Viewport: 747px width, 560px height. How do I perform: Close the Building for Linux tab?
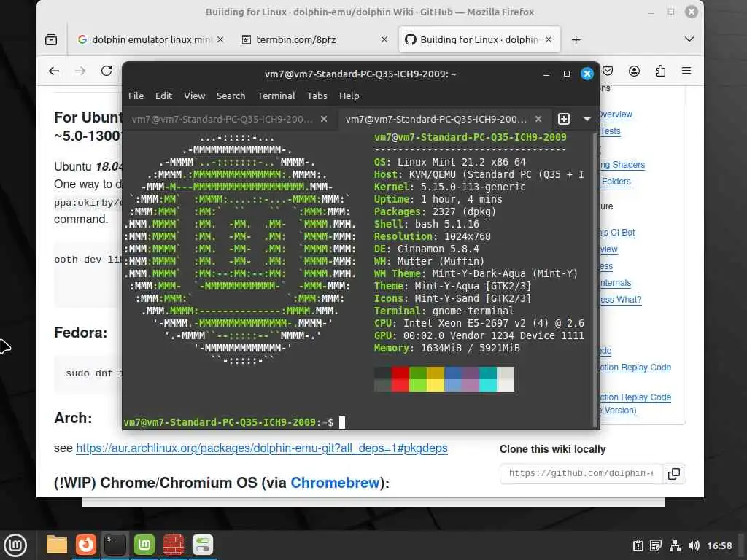(x=549, y=39)
